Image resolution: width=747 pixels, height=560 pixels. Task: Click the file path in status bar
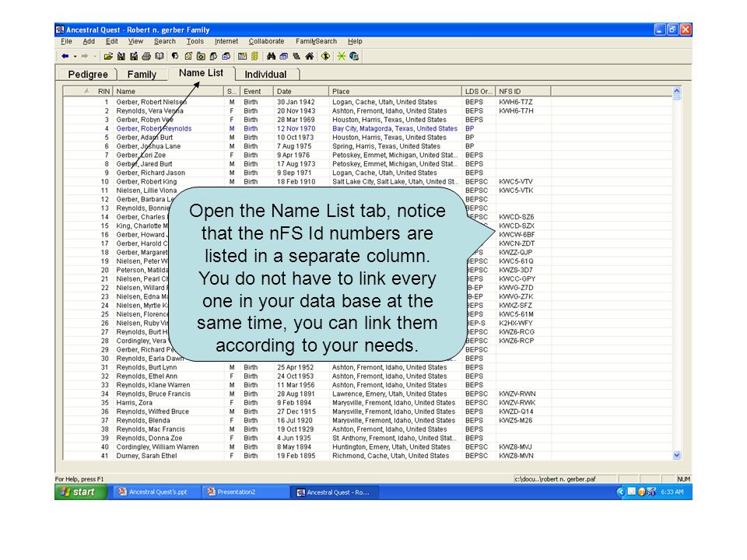pyautogui.click(x=555, y=479)
